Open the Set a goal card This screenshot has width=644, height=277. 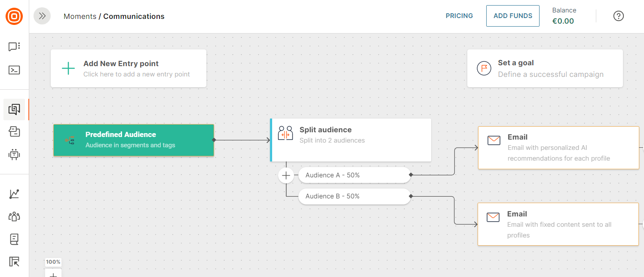[x=545, y=68]
